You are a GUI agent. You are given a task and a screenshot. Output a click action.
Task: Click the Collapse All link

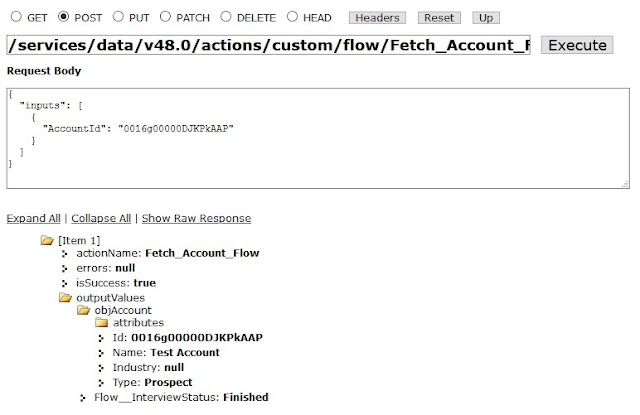[101, 218]
